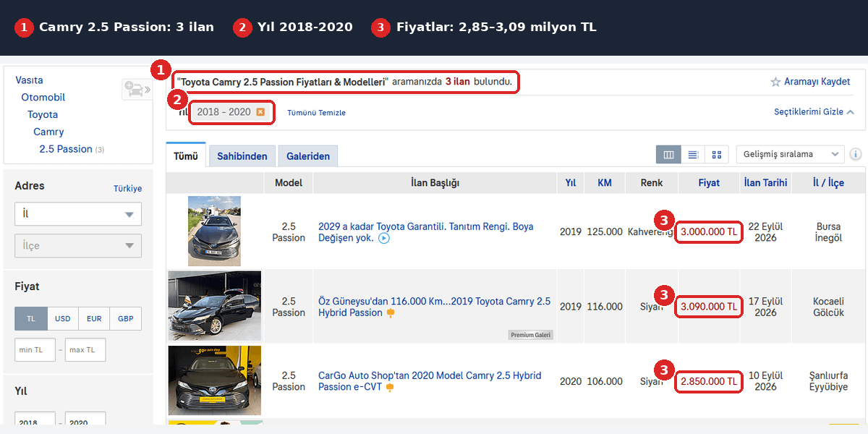868x434 pixels.
Task: Select TL as the price currency
Action: point(31,319)
